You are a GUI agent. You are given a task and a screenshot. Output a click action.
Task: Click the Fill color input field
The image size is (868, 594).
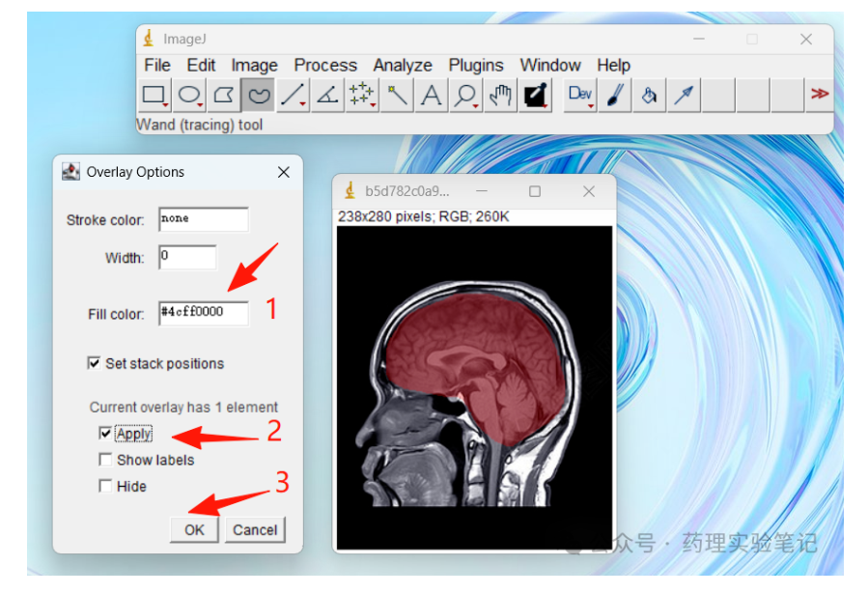click(x=203, y=313)
